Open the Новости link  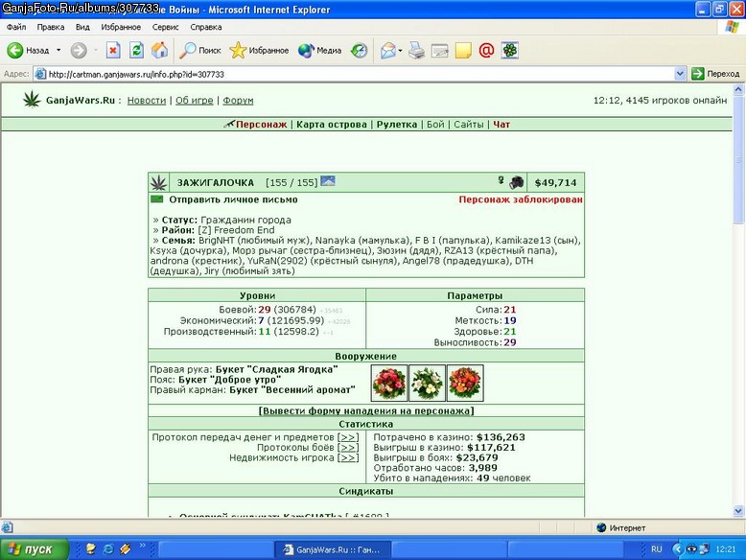click(x=147, y=101)
